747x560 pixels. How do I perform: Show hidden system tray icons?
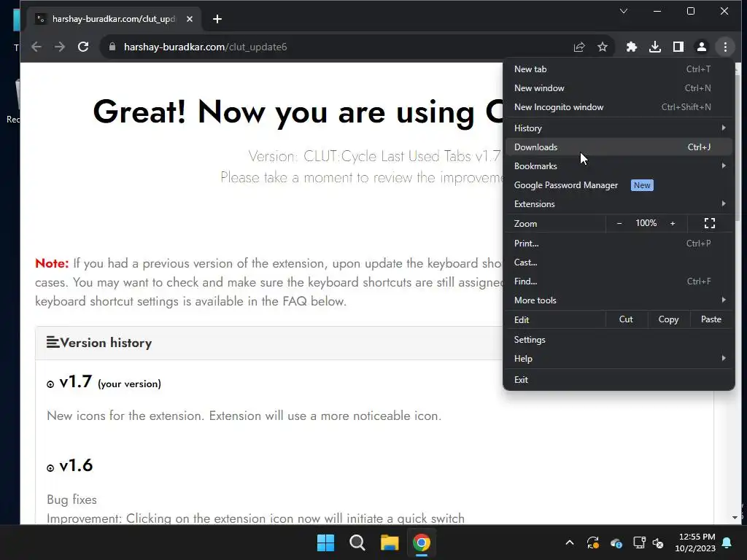[x=570, y=542]
